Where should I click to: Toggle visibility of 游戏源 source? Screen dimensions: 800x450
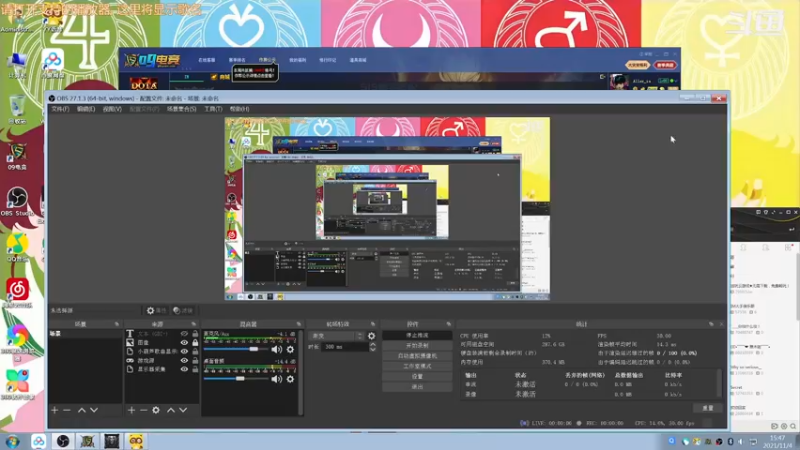(x=184, y=360)
